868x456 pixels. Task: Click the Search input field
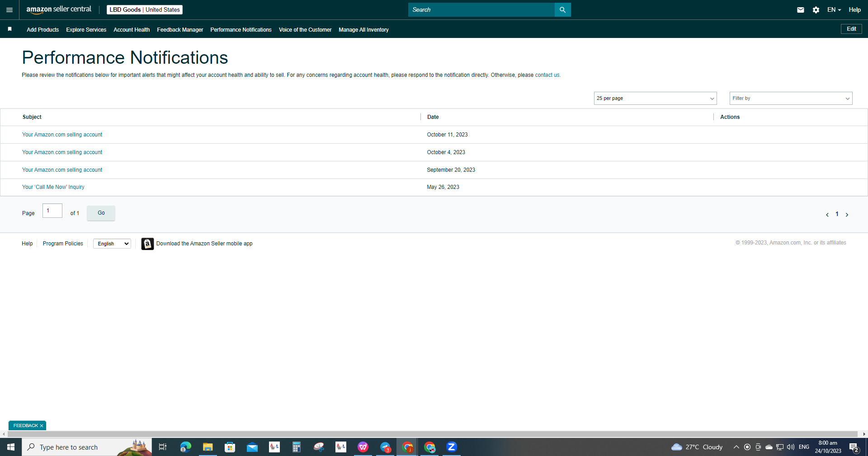tap(481, 9)
